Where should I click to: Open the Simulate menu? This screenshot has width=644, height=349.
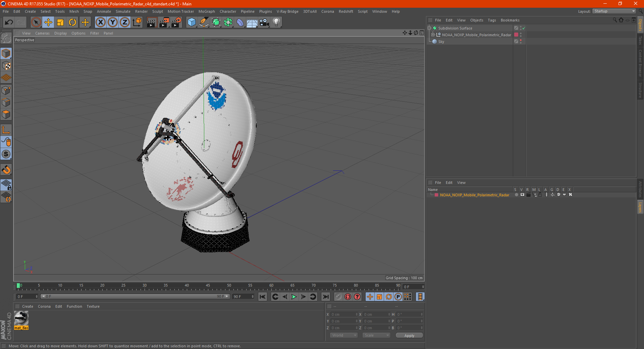pyautogui.click(x=123, y=11)
